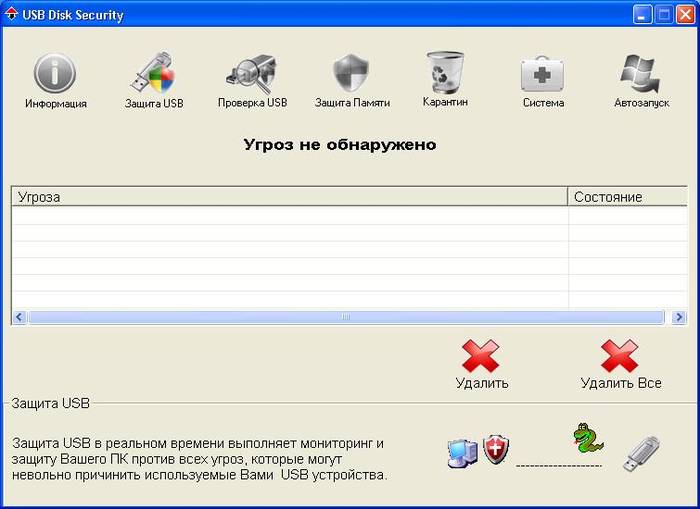Click the USB Disk Security title bar icon
The height and width of the screenshot is (509, 700).
pos(12,15)
